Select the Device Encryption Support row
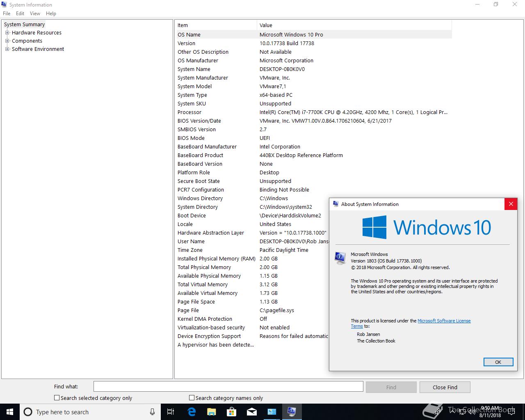This screenshot has width=525, height=420. coord(253,336)
